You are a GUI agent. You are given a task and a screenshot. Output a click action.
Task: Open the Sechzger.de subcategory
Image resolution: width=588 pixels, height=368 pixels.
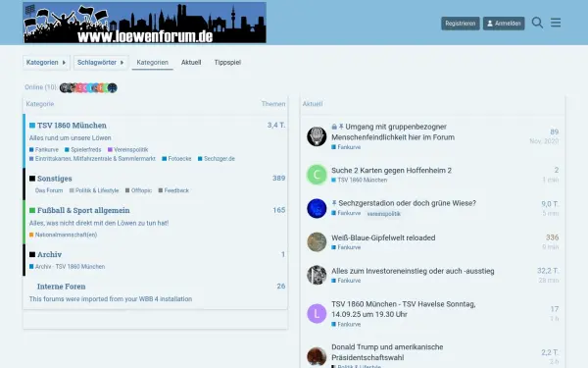tap(217, 159)
